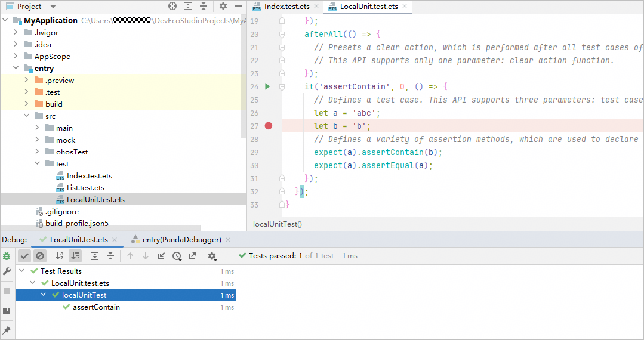Click the green bug debug icon

(x=7, y=256)
